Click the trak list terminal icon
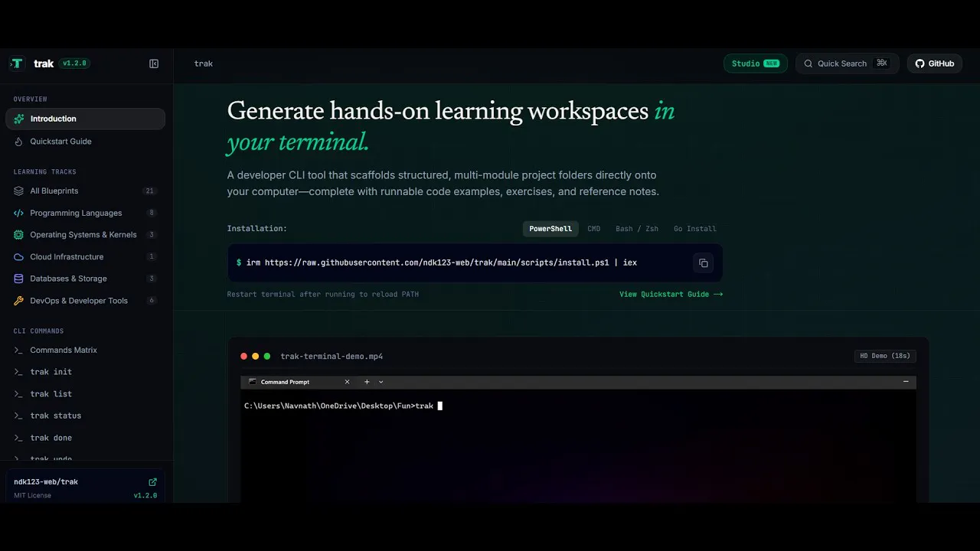 (19, 394)
